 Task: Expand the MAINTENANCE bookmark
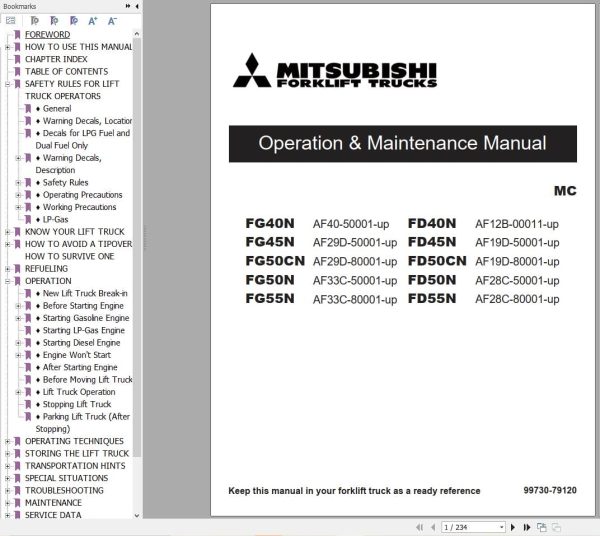click(7, 503)
